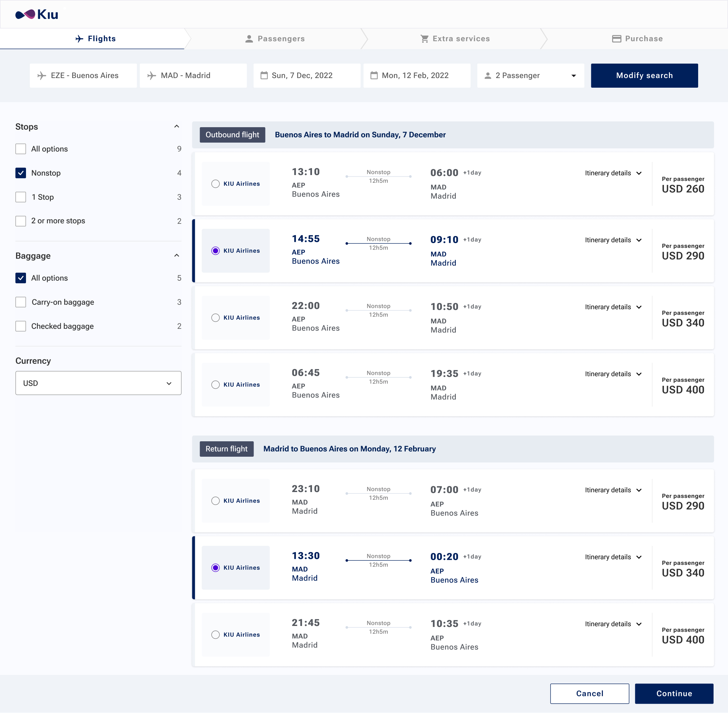Image resolution: width=728 pixels, height=713 pixels.
Task: Collapse the Stops filter section
Action: coord(177,127)
